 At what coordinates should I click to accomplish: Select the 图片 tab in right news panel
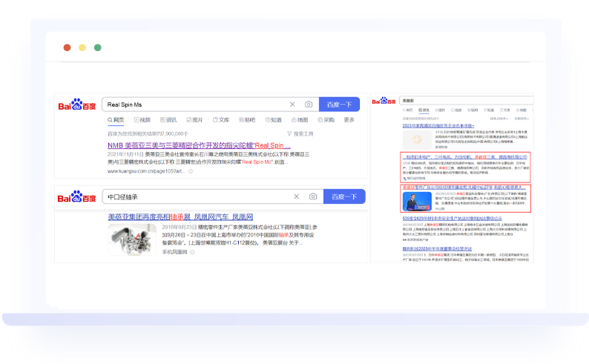(440, 110)
